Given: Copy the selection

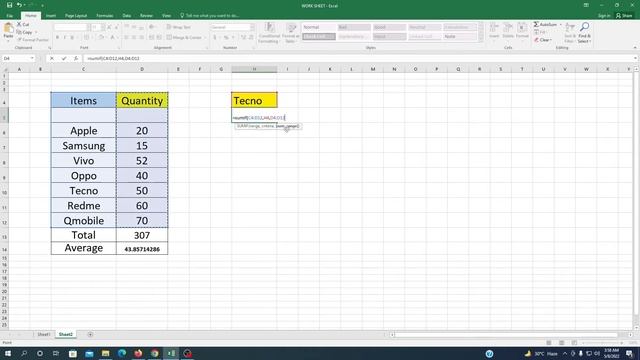Looking at the screenshot, I should [25, 32].
